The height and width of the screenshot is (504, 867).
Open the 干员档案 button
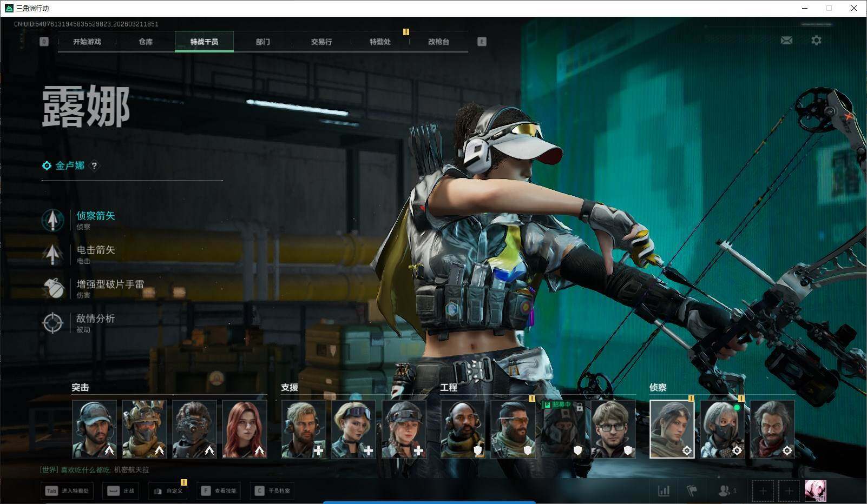273,491
